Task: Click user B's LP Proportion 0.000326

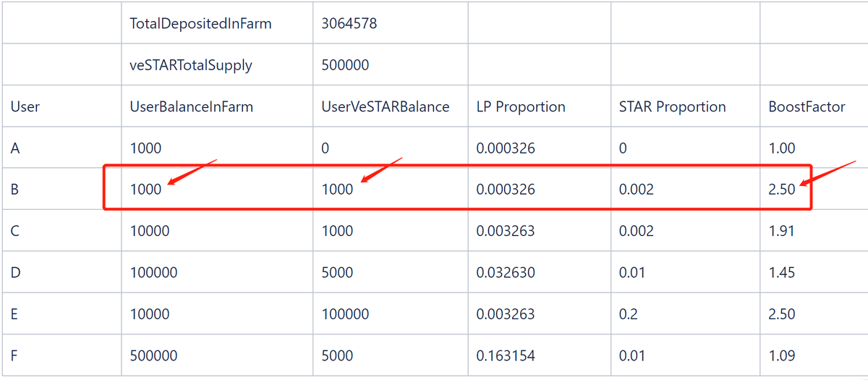Action: point(506,190)
